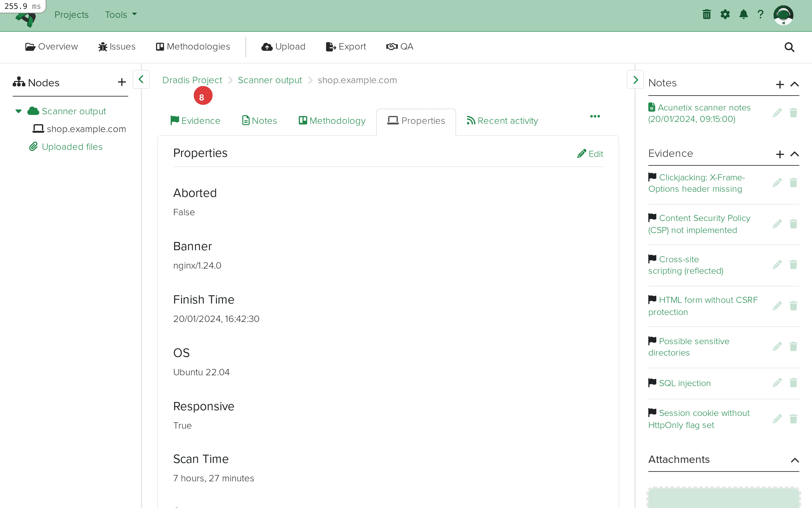
Task: Edit Session cookie evidence
Action: click(x=777, y=419)
